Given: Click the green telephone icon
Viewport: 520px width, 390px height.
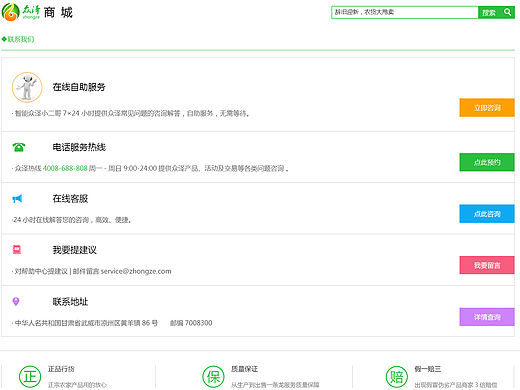Looking at the screenshot, I should (x=19, y=147).
